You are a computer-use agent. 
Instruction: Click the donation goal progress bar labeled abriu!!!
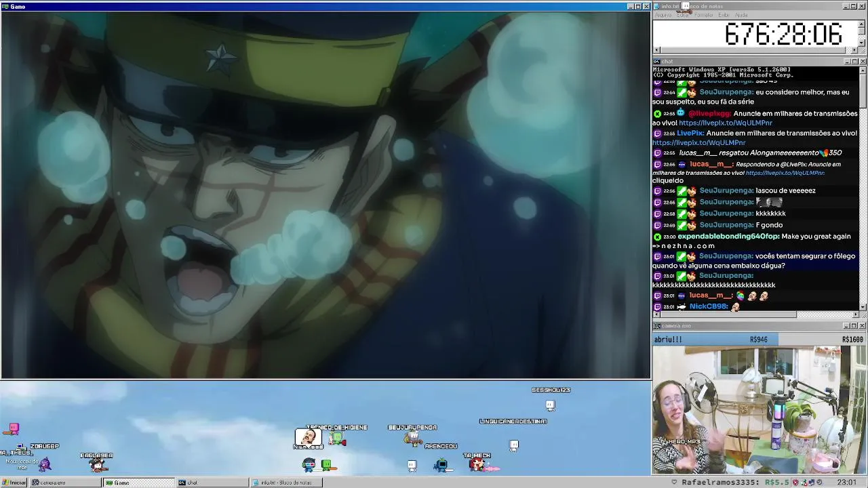pos(758,340)
